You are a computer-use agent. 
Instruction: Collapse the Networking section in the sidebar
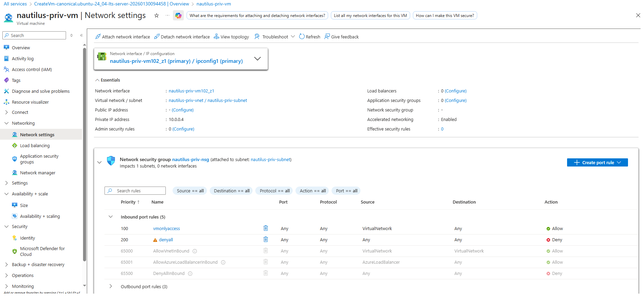pyautogui.click(x=6, y=123)
